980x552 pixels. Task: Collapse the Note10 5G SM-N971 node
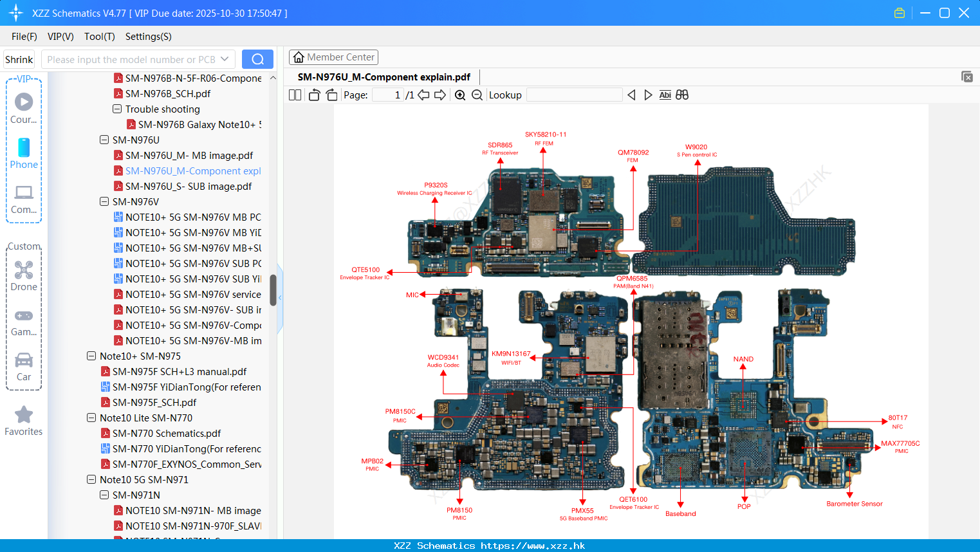click(x=91, y=480)
